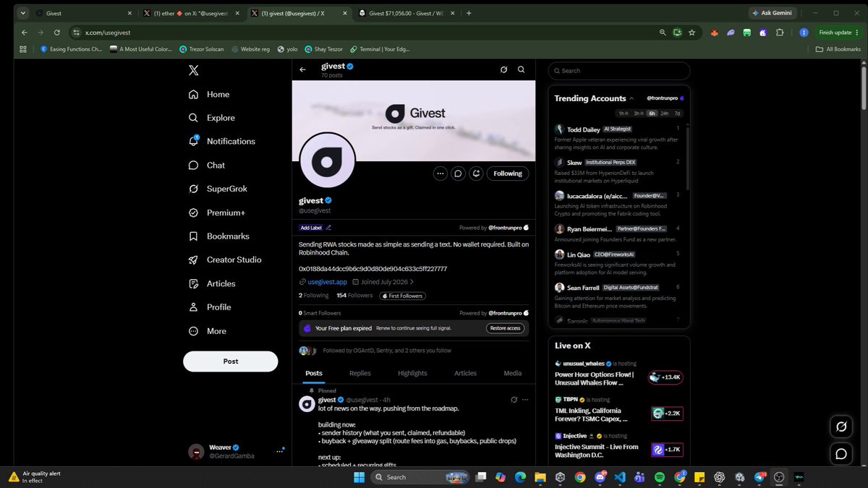Collapse the Trending Accounts panel chevron
Screen dimensions: 868x488
coord(631,98)
